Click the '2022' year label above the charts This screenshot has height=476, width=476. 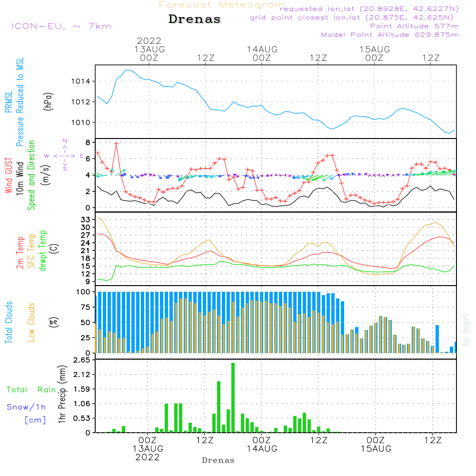point(149,40)
